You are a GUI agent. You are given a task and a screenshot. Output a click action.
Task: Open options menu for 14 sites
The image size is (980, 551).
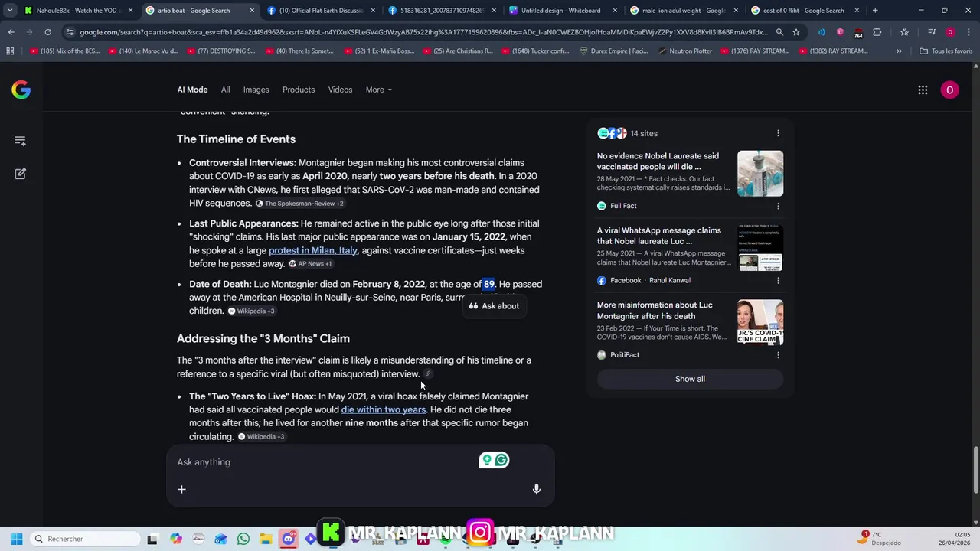[778, 133]
